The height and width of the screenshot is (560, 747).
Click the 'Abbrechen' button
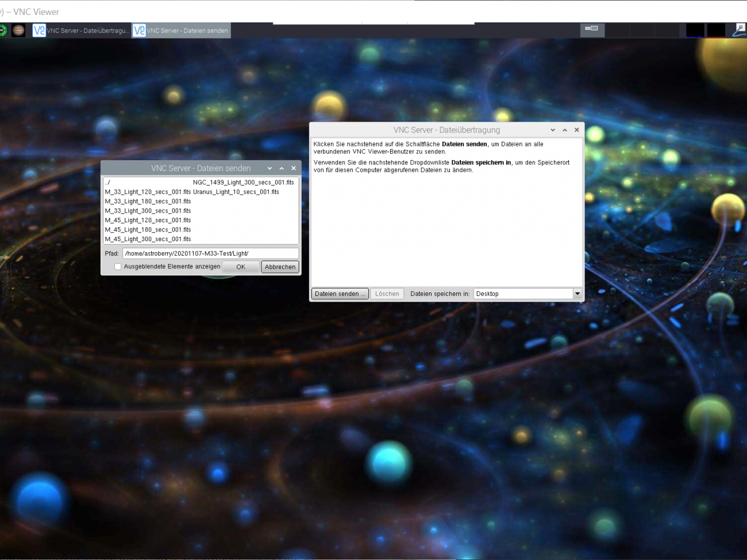280,267
